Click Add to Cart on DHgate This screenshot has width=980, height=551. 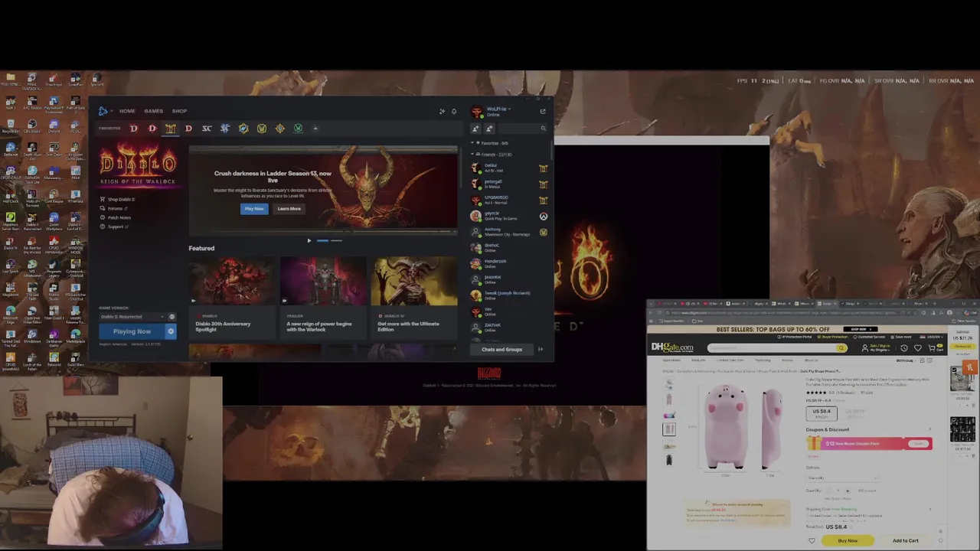(x=906, y=540)
